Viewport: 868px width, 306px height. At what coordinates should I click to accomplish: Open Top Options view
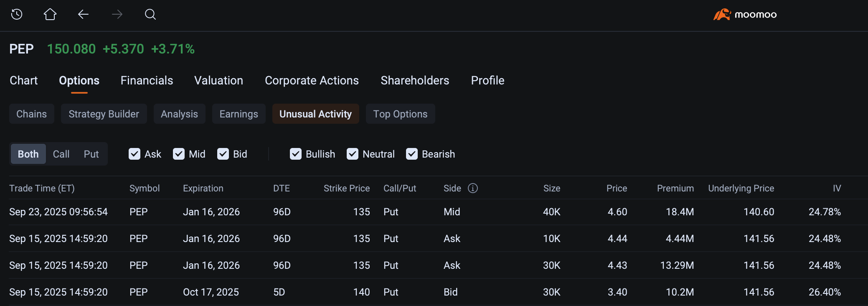(400, 114)
